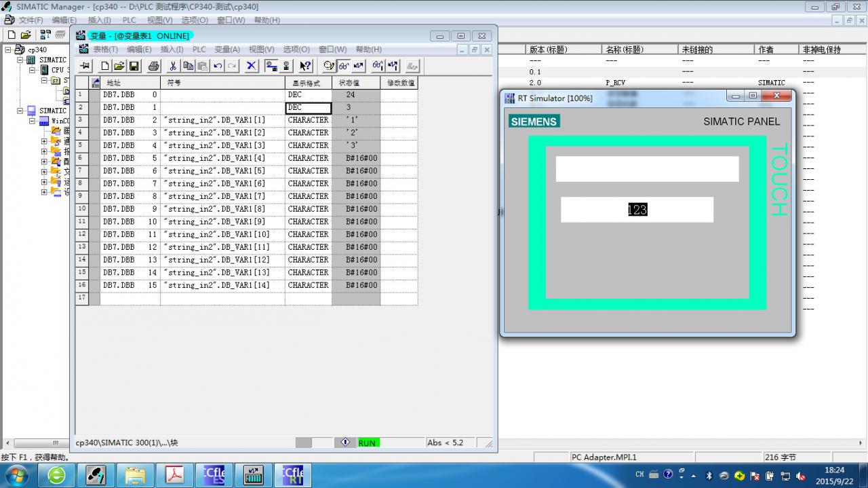Click the empty upper text field in RT Simulator
Screen dimensions: 868x488
pos(647,169)
